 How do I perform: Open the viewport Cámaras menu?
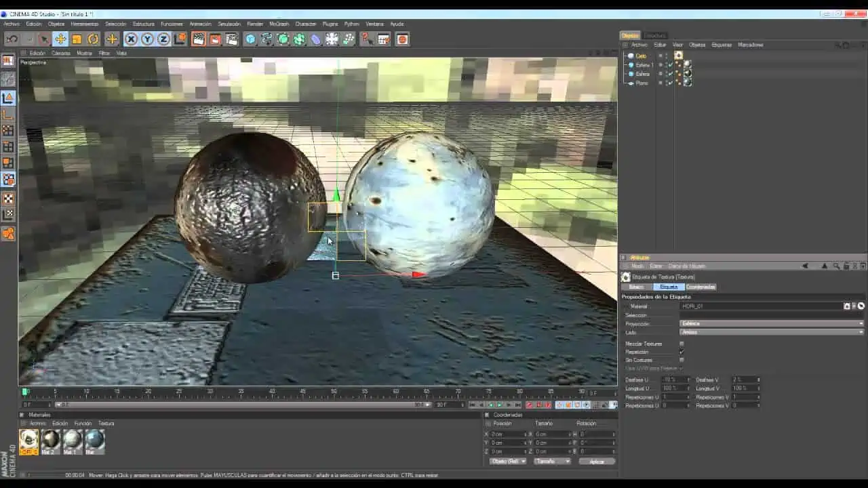pos(61,53)
